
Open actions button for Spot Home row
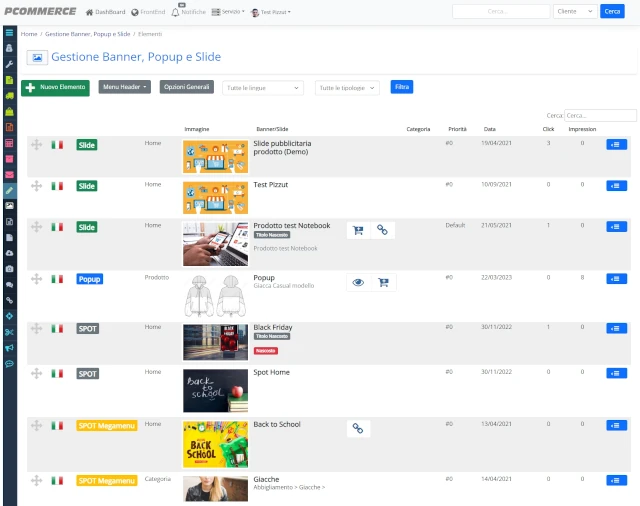tap(616, 373)
